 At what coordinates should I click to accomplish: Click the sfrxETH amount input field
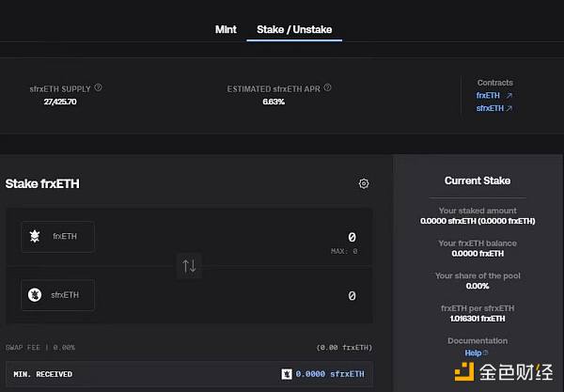(352, 295)
